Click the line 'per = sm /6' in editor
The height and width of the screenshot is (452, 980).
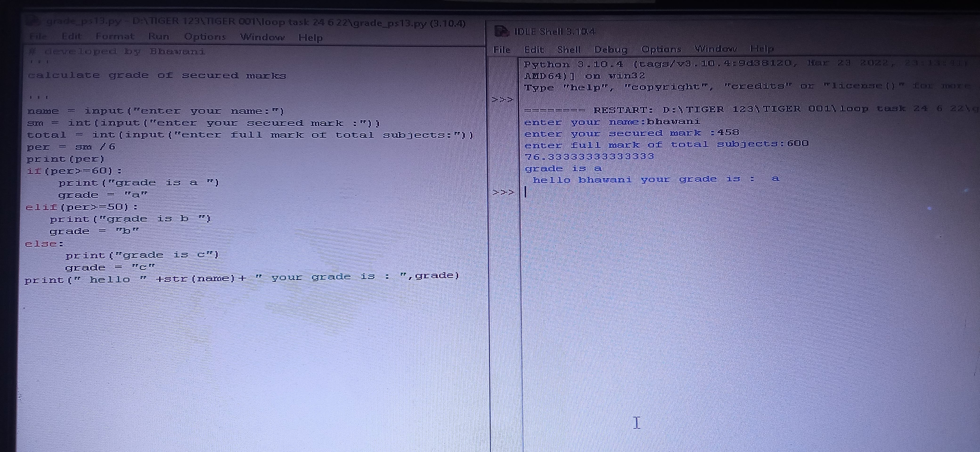click(x=71, y=147)
